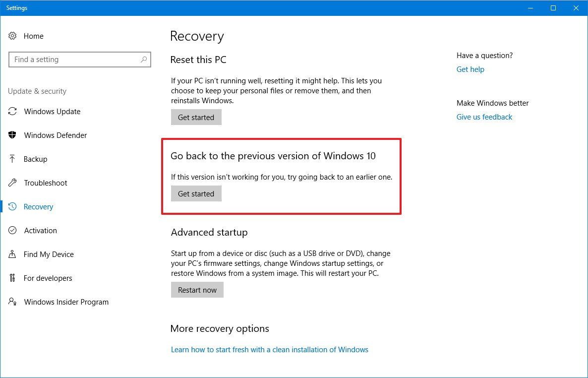Click the Advanced startup heading
Image resolution: width=588 pixels, height=378 pixels.
(209, 232)
